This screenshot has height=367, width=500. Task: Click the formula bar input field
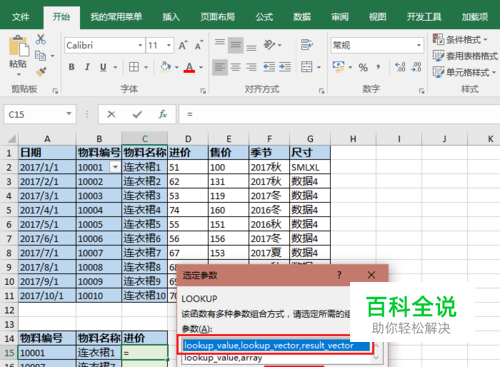(x=339, y=114)
